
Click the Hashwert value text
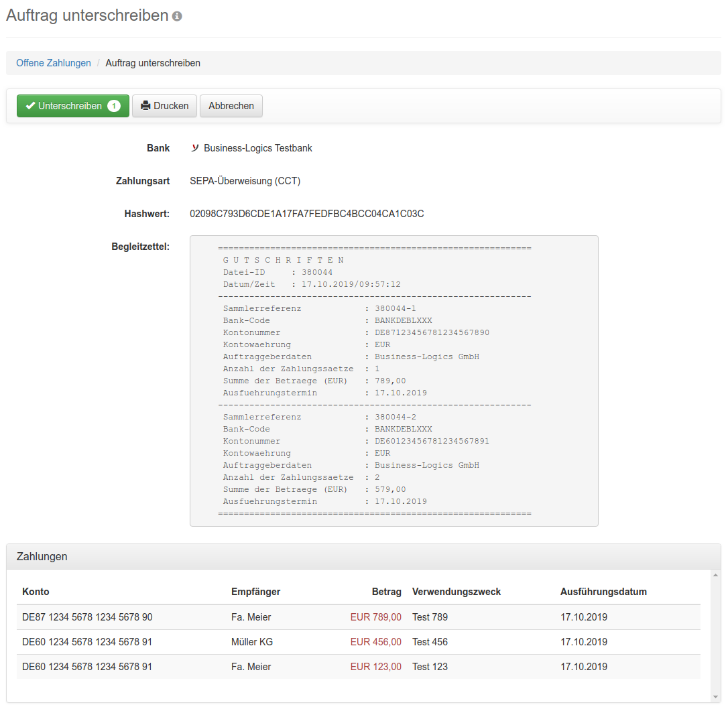(307, 214)
